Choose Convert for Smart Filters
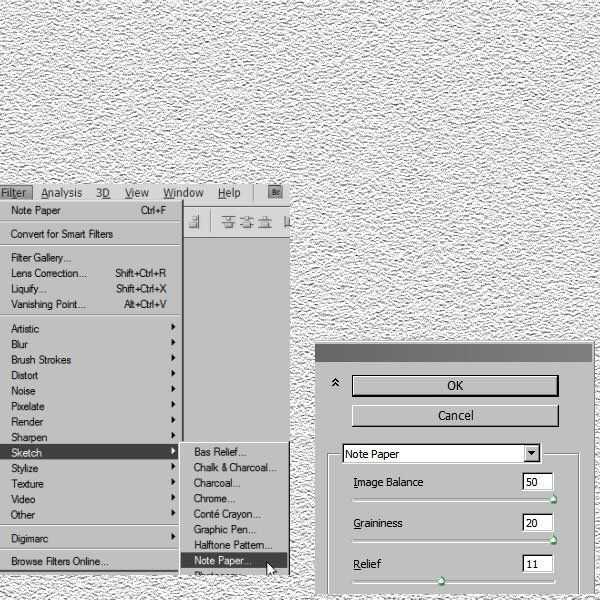The image size is (600, 600). [89, 234]
